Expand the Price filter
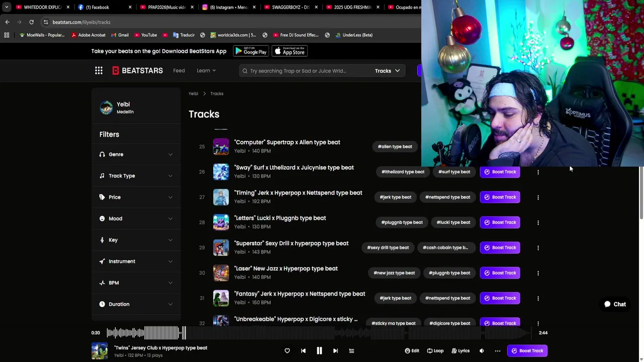The width and height of the screenshot is (644, 362). coord(136,197)
